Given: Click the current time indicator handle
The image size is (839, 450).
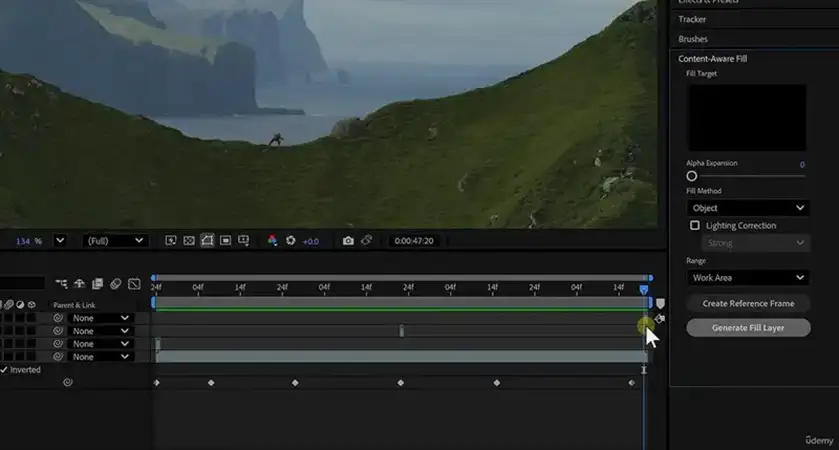Looking at the screenshot, I should tap(644, 289).
